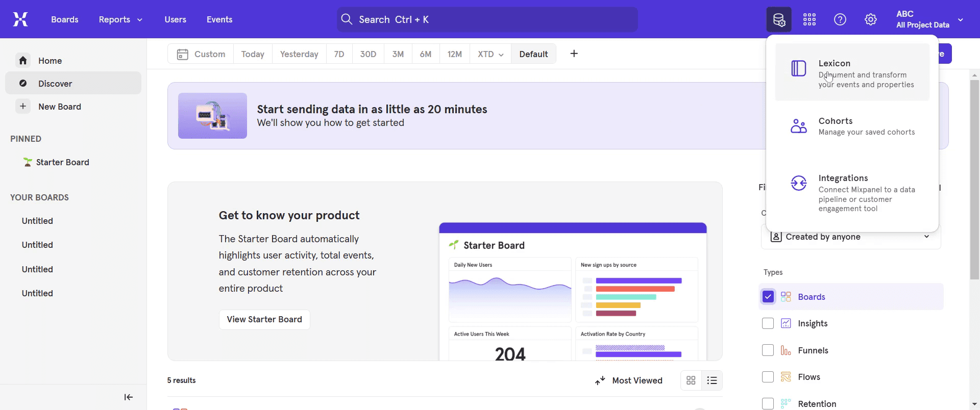Click the Funnels bar icon in filters
Image resolution: width=980 pixels, height=410 pixels.
(x=786, y=350)
